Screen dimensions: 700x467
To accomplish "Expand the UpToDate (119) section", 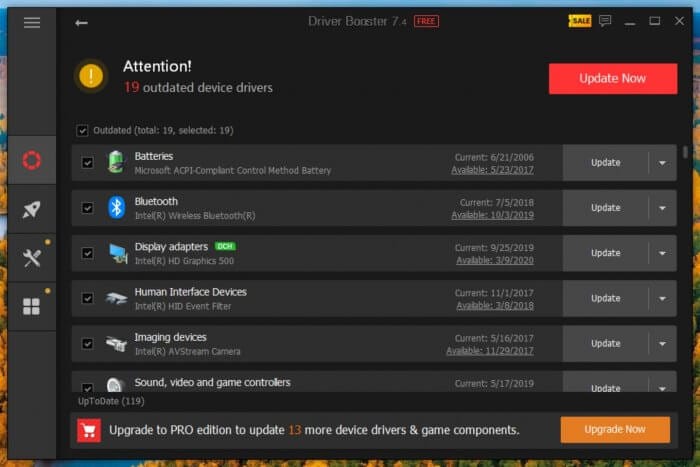I will [111, 401].
